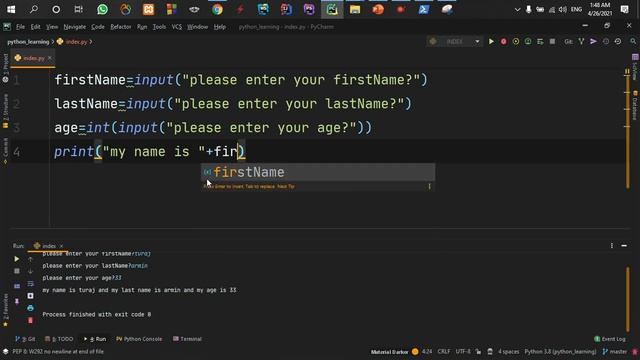
Task: Close the index Run tab
Action: point(61,246)
